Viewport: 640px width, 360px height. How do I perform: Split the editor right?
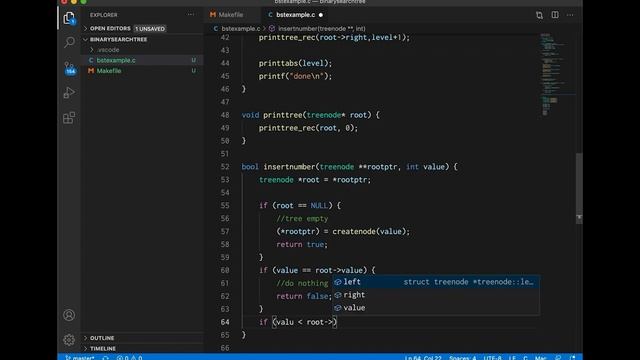555,15
